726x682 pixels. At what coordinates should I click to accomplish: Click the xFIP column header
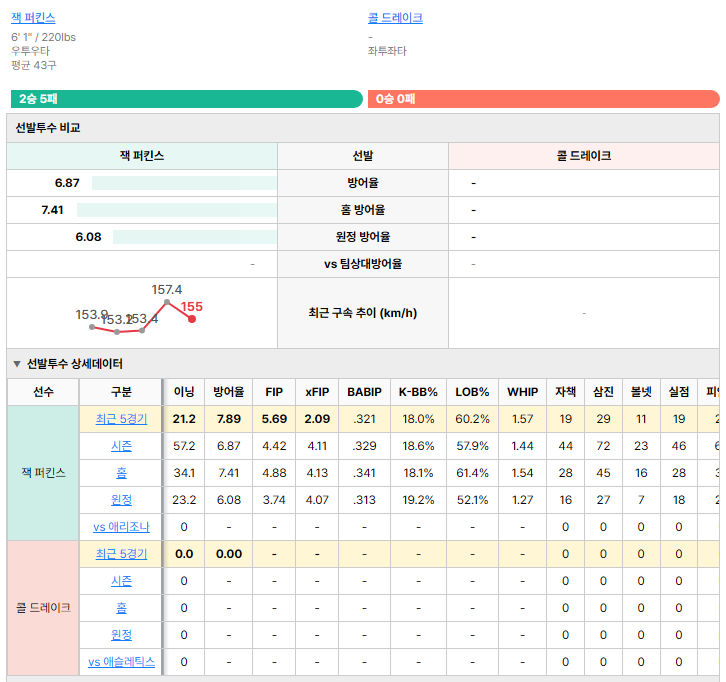317,392
